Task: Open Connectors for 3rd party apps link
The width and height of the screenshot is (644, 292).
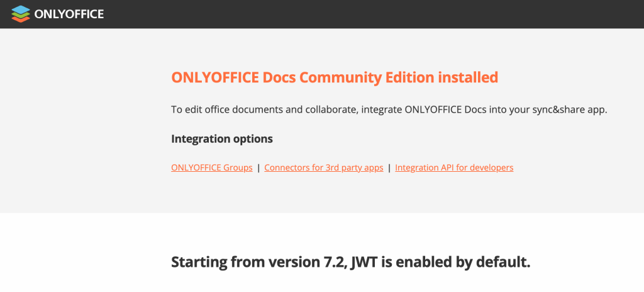Action: click(323, 167)
